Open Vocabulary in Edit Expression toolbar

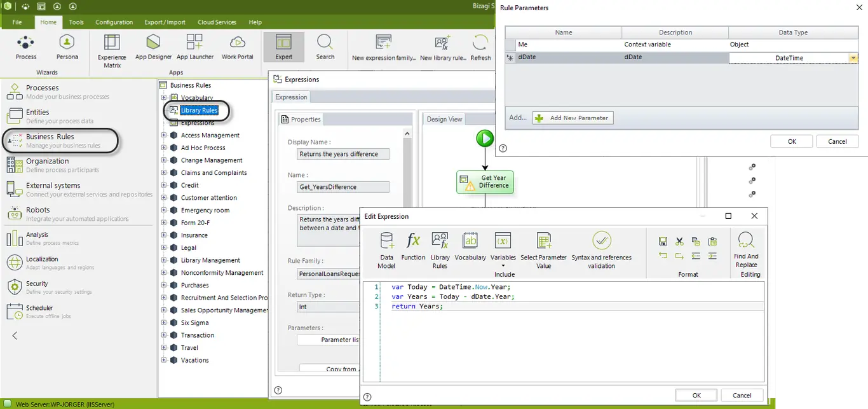[x=470, y=247]
